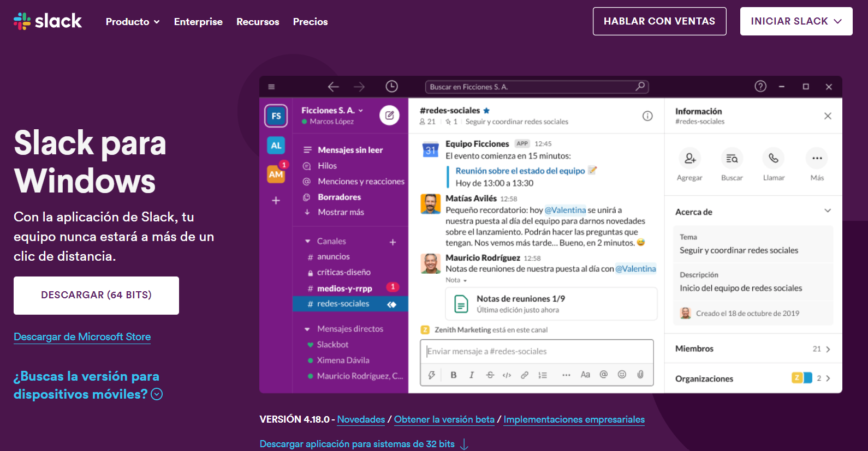
Task: Open channel details info icon
Action: click(647, 116)
